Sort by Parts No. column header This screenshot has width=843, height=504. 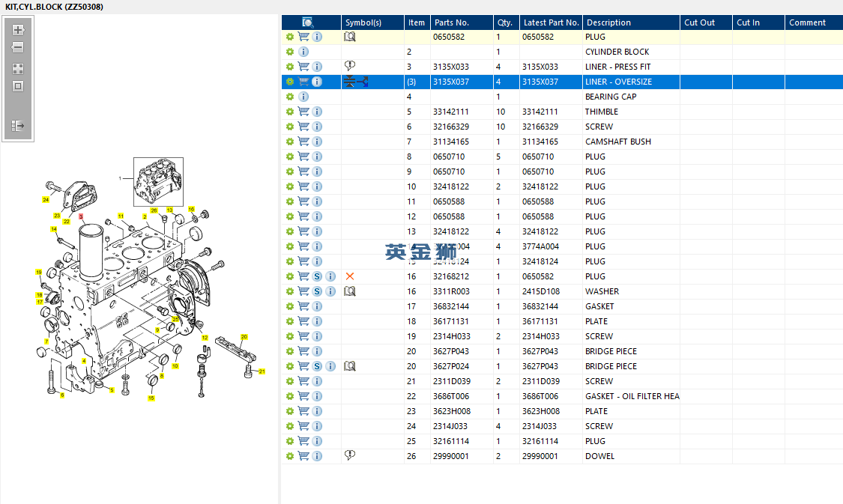point(451,22)
